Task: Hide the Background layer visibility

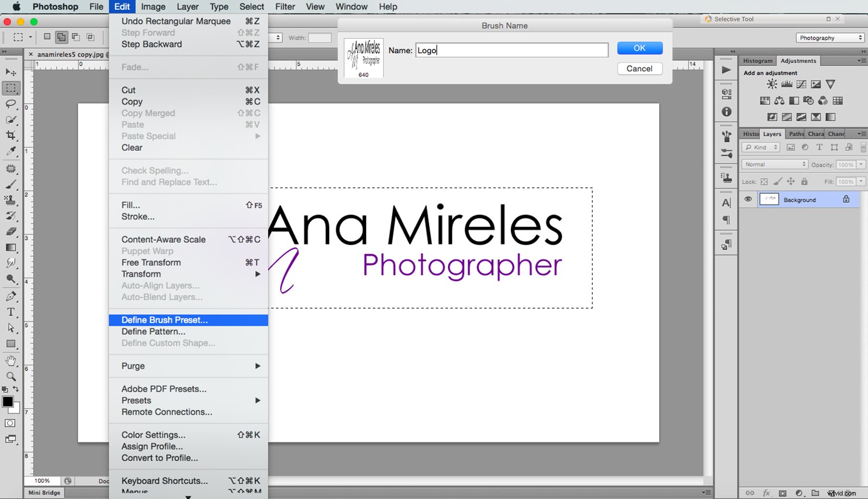Action: pos(748,199)
